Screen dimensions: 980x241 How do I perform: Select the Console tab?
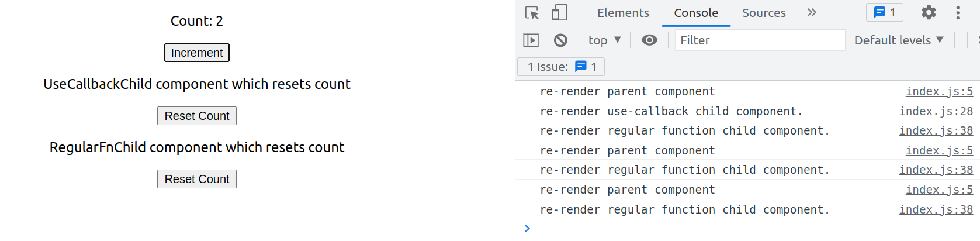click(696, 13)
